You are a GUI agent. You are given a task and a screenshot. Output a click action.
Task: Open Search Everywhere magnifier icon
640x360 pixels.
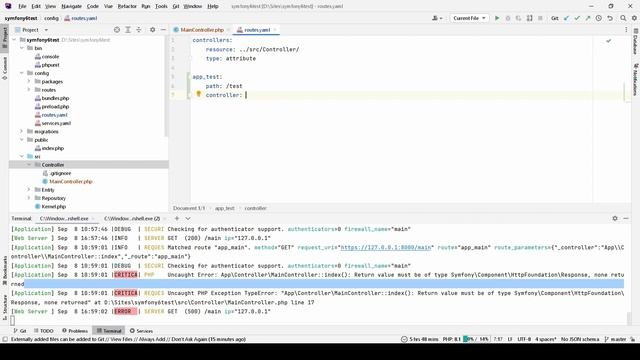(623, 18)
